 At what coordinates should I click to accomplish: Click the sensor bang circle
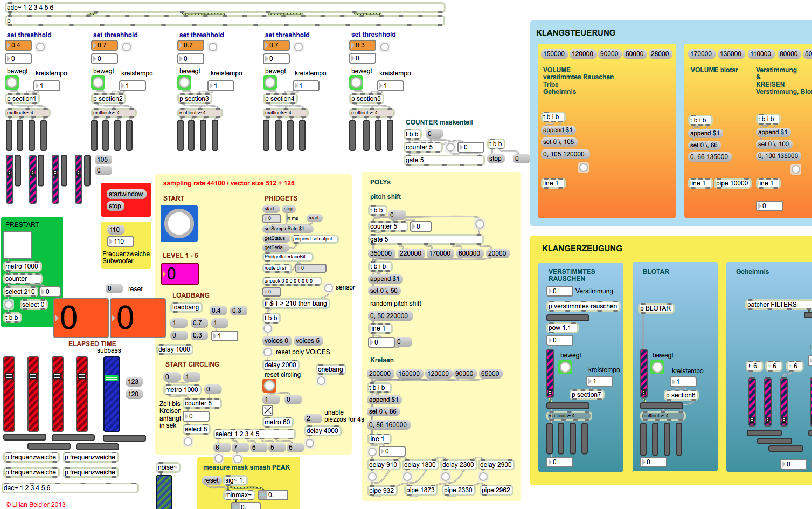(x=328, y=288)
